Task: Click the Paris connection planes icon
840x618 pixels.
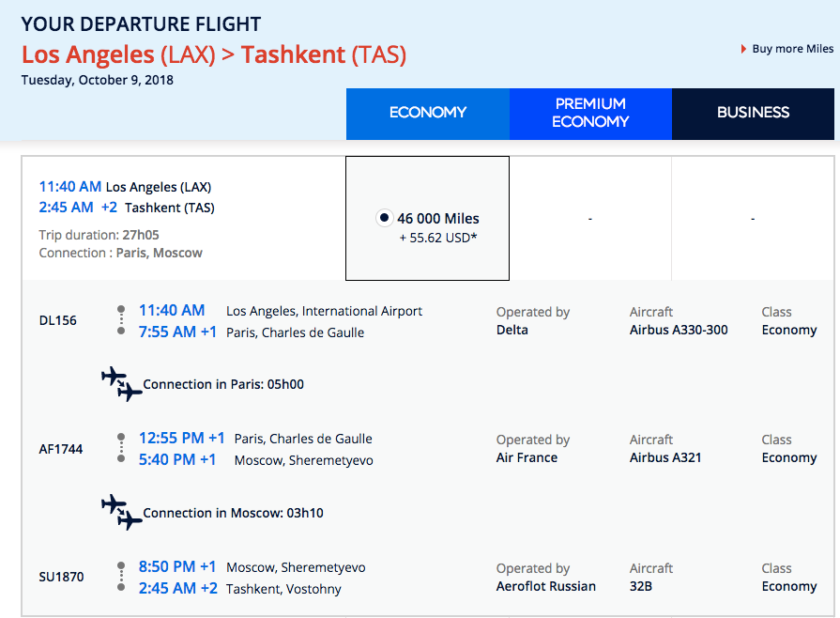Action: click(121, 383)
